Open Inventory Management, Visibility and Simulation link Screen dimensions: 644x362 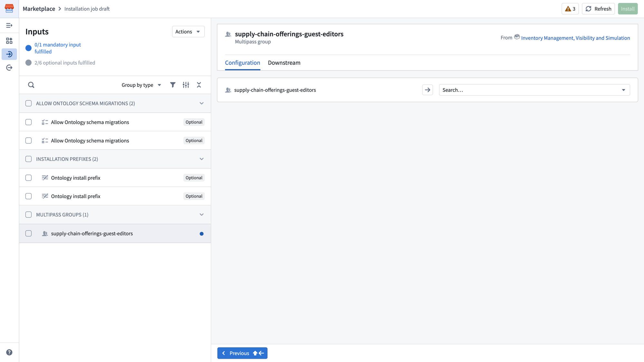coord(575,38)
